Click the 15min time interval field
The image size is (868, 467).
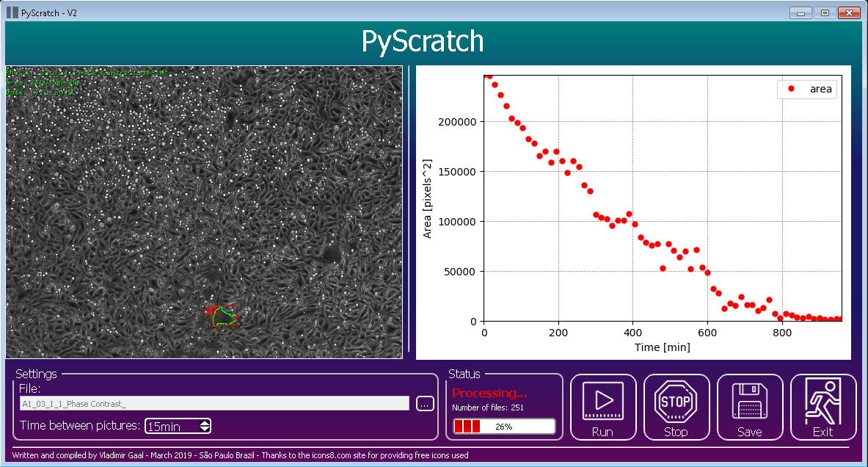point(171,426)
